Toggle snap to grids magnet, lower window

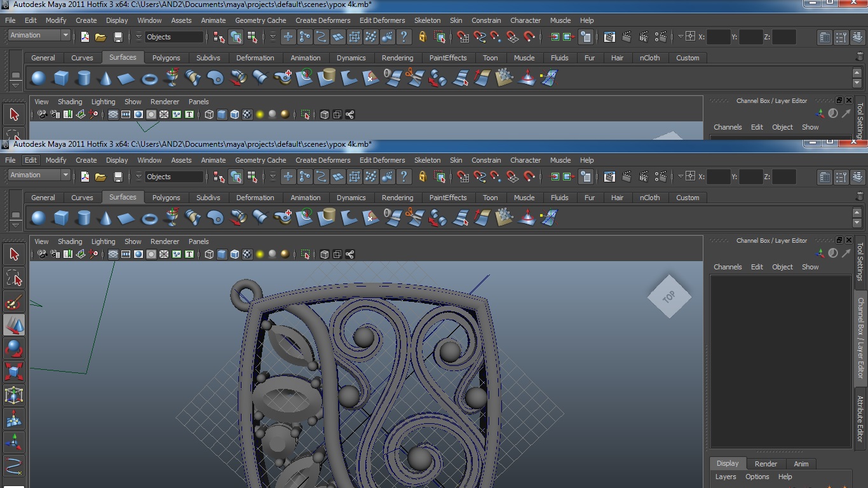click(x=463, y=177)
